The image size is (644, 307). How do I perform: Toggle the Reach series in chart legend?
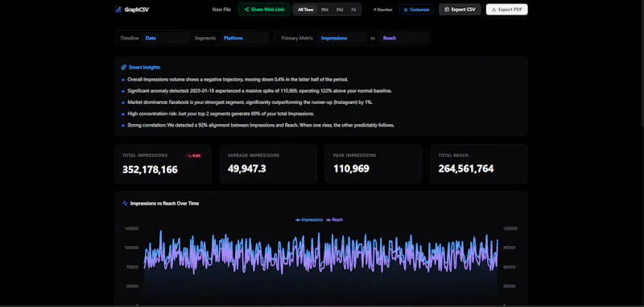[x=334, y=220]
